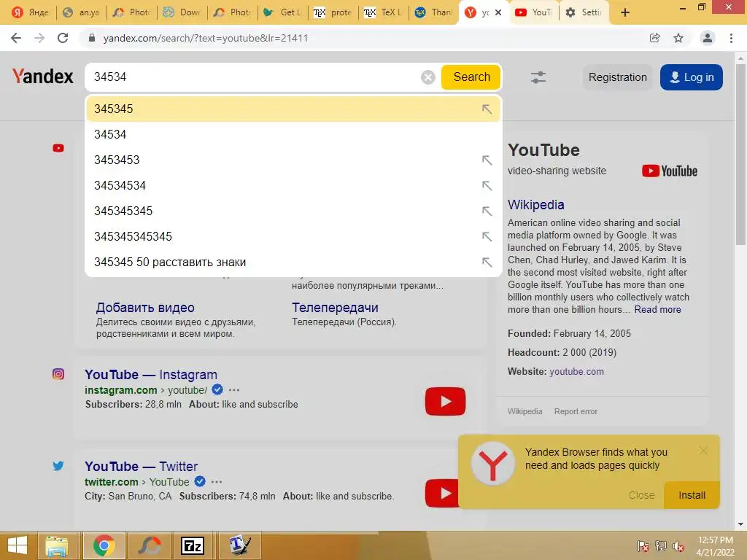
Task: Fill search with 345345 via arrow icon
Action: [x=487, y=109]
